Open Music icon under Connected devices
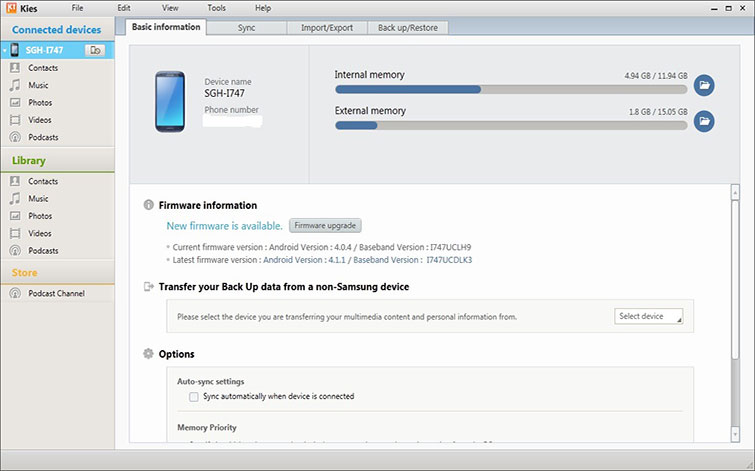 15,85
